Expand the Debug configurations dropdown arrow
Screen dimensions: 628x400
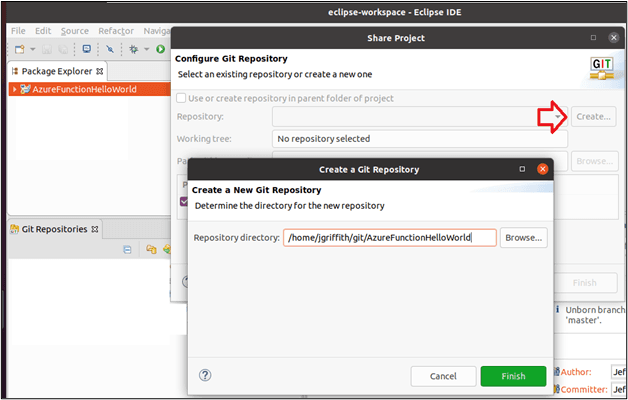point(147,50)
